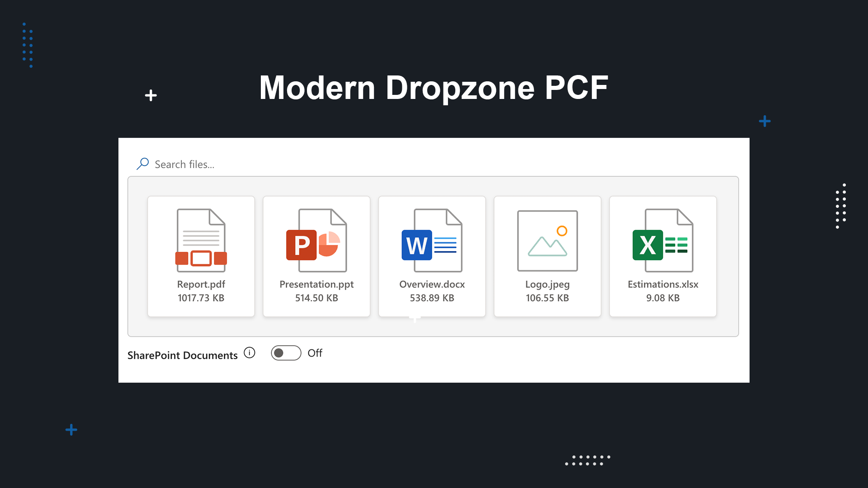
Task: Open the Presentation.ppt PowerPoint icon
Action: pos(316,240)
